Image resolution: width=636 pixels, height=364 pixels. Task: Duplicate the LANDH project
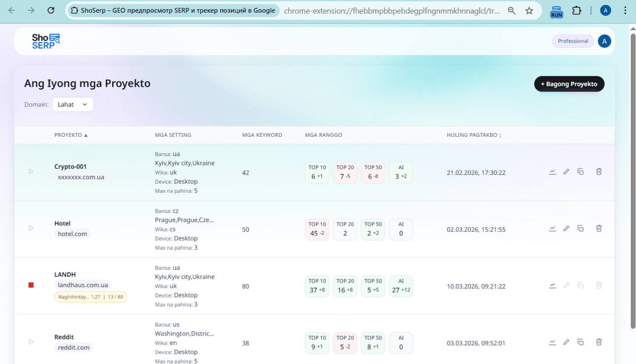click(580, 285)
